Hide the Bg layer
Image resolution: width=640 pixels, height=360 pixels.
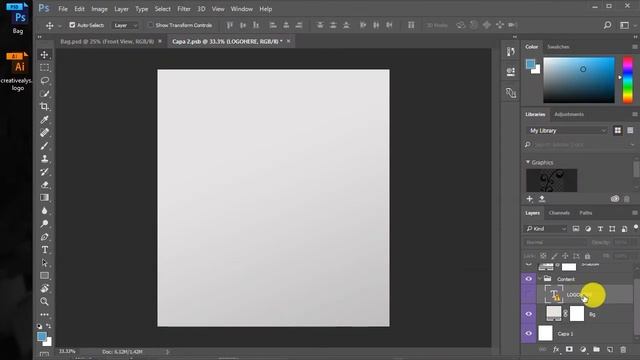pos(529,314)
